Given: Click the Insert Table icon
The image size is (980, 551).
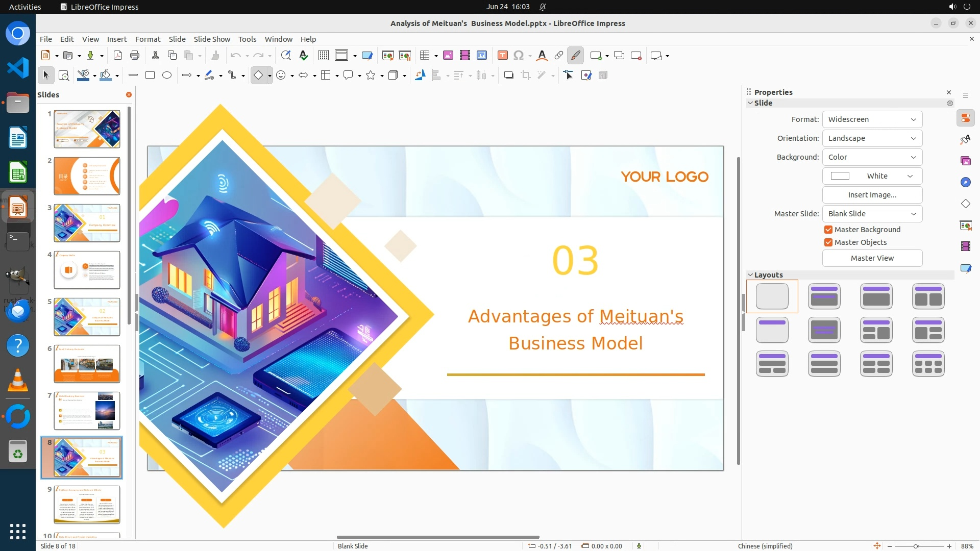Looking at the screenshot, I should (424, 56).
